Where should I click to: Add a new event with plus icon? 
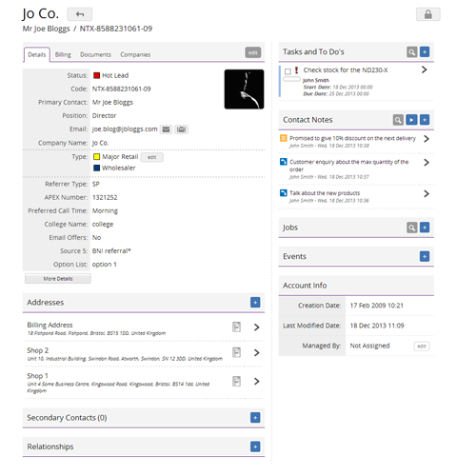(x=425, y=256)
